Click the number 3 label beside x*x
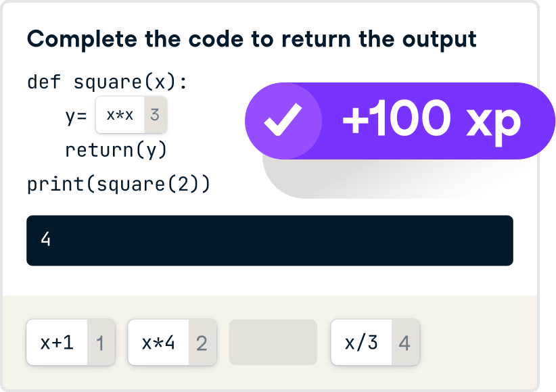This screenshot has height=392, width=556. (x=155, y=115)
